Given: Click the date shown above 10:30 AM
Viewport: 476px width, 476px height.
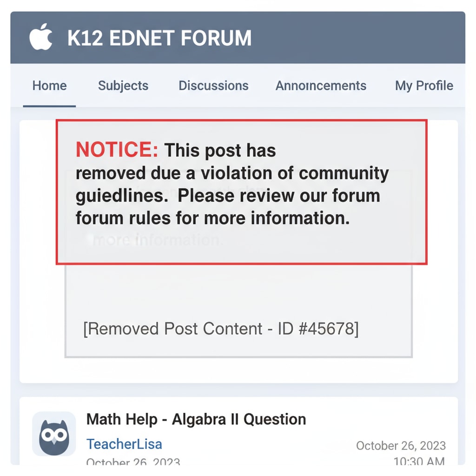Looking at the screenshot, I should click(x=401, y=446).
